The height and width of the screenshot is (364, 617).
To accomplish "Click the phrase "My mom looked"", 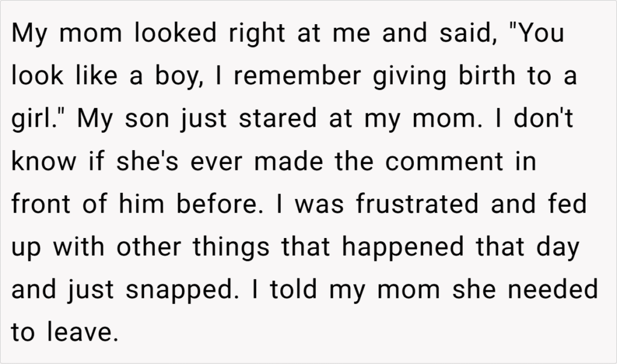I will pos(114,34).
